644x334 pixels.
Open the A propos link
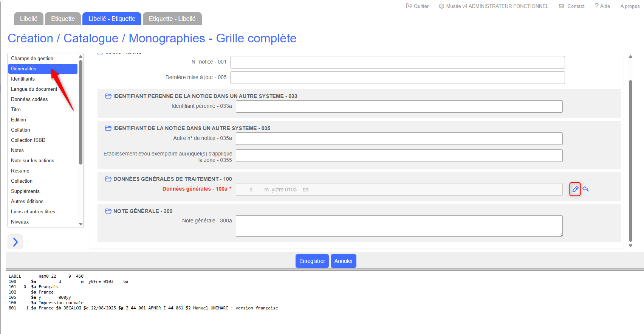pos(630,6)
